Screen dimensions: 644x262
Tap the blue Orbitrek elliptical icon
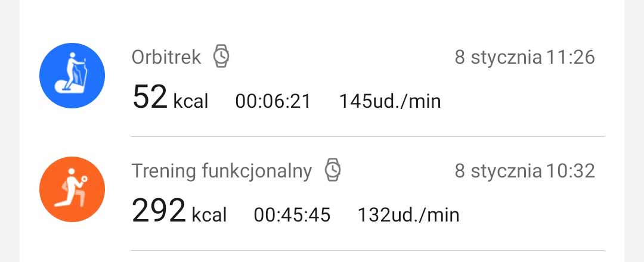72,76
